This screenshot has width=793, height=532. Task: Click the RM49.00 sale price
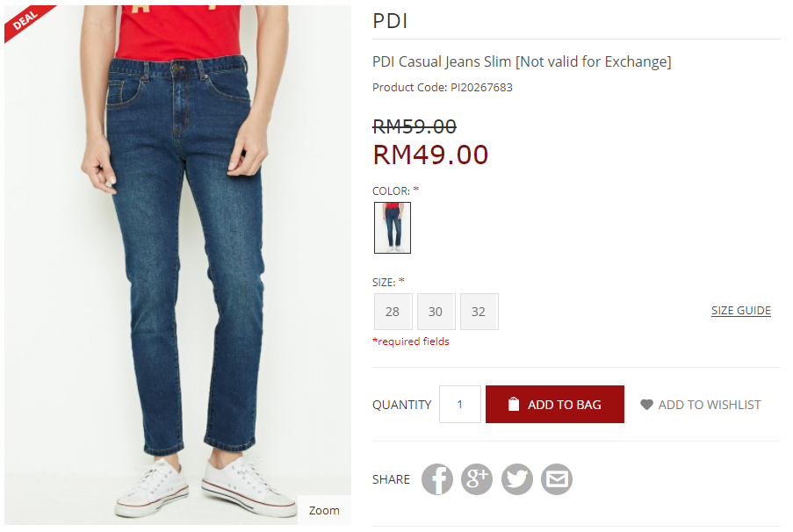[x=430, y=155]
